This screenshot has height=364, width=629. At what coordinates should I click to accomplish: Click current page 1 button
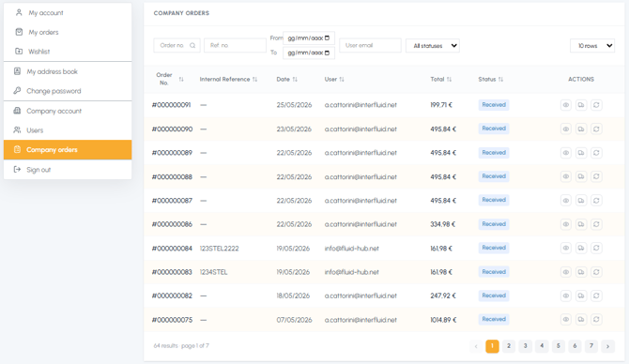point(492,346)
